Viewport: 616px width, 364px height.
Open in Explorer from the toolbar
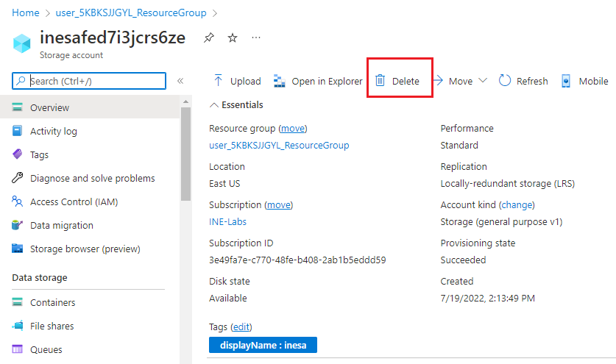(x=318, y=81)
